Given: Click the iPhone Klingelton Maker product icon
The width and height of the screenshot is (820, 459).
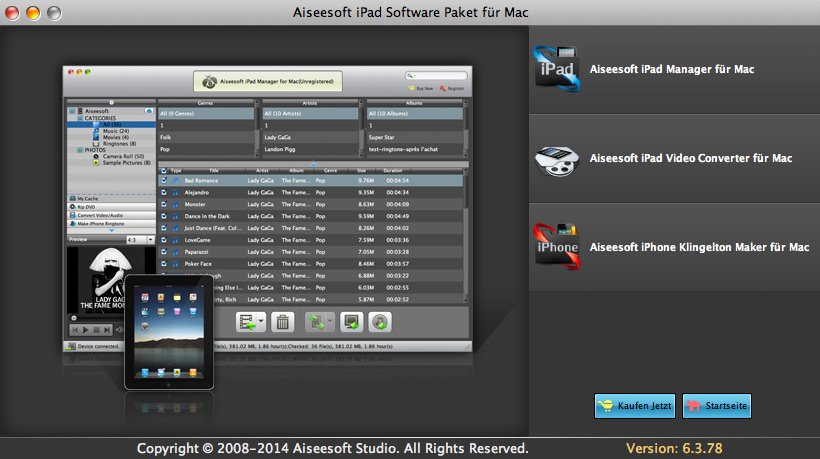Looking at the screenshot, I should pos(557,246).
